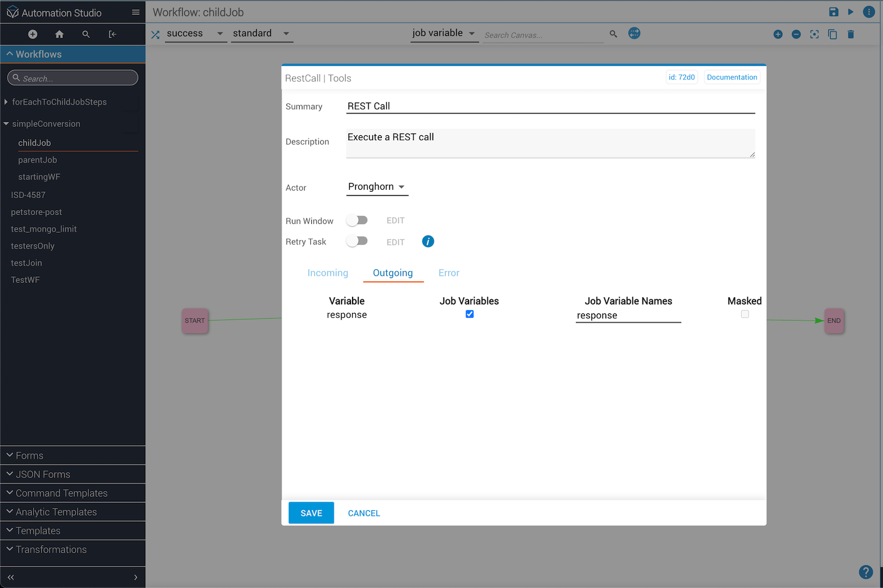Viewport: 883px width, 588px height.
Task: Click the save workflow icon
Action: coord(833,12)
